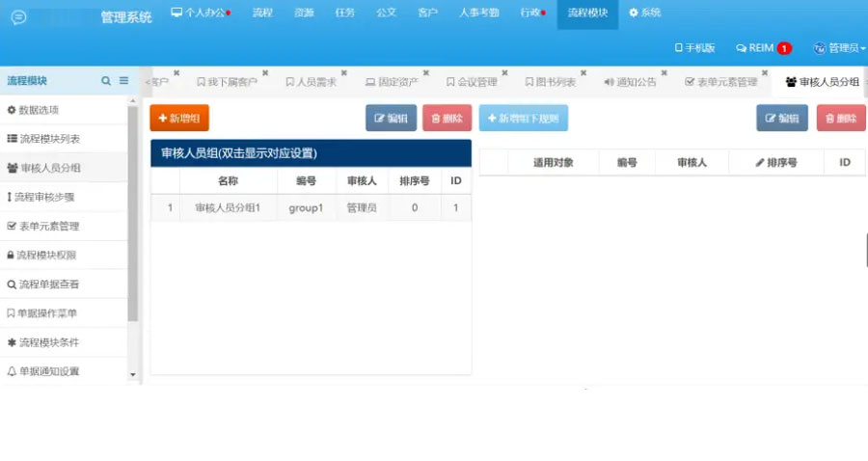This screenshot has height=461, width=868.
Task: Select 审核人员分组 in sidebar
Action: [x=64, y=168]
